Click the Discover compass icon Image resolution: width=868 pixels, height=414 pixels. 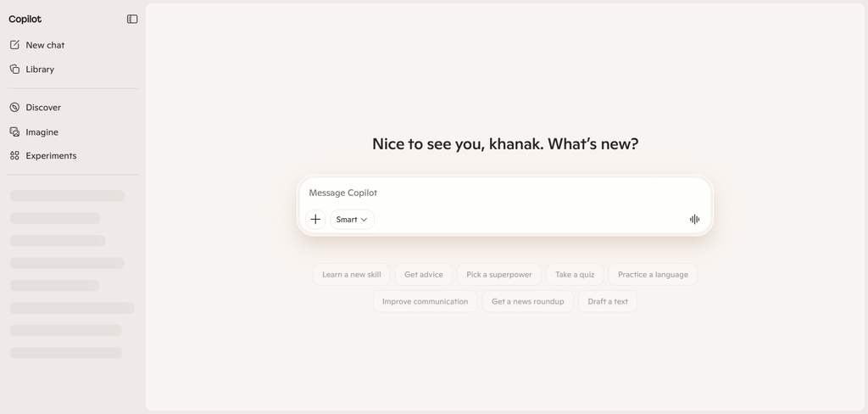[x=15, y=108]
